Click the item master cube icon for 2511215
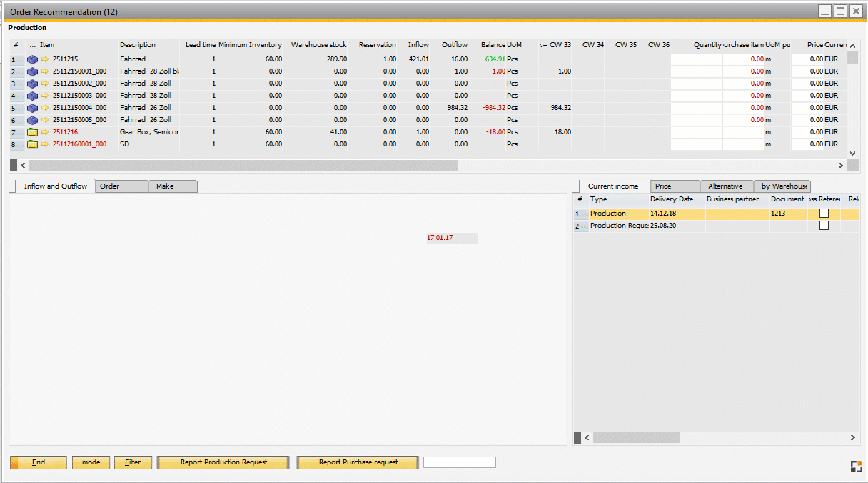This screenshot has width=868, height=483. point(31,59)
